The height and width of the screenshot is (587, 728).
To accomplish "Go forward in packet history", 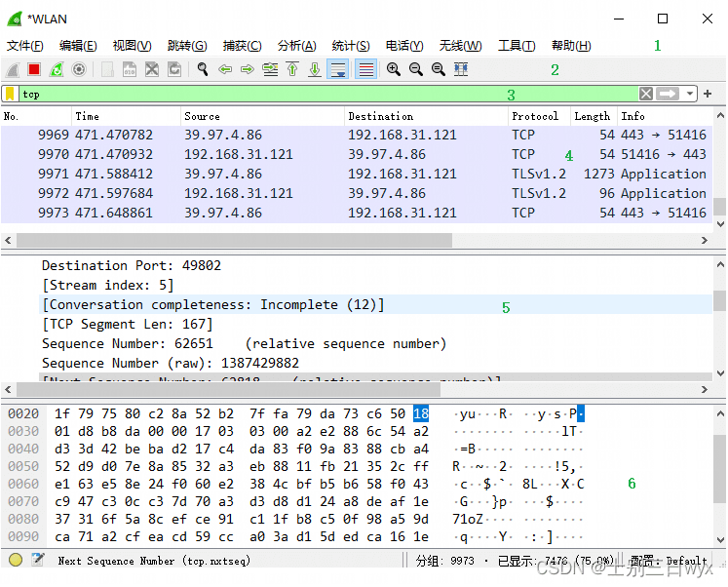I will [x=248, y=69].
